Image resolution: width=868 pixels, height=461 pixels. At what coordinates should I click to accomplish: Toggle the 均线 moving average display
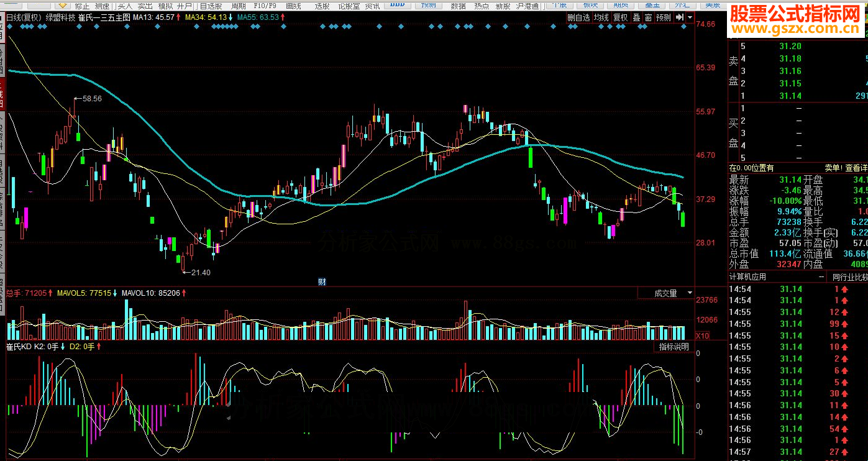coord(601,17)
